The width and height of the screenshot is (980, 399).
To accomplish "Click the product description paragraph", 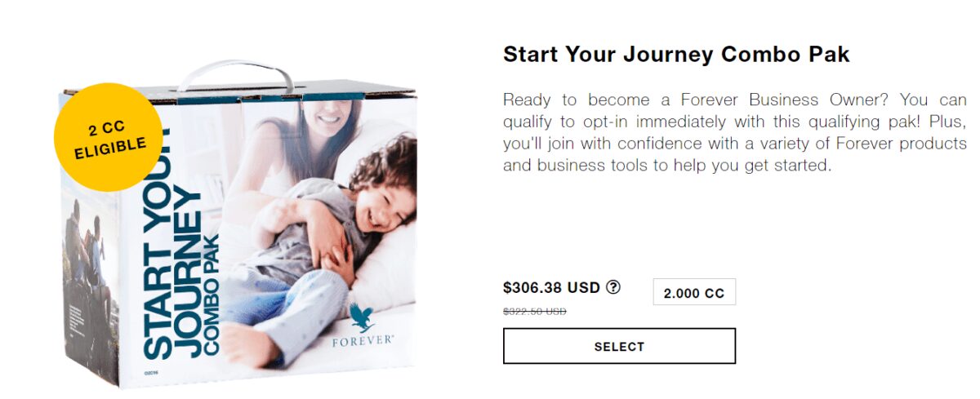I will click(x=734, y=132).
